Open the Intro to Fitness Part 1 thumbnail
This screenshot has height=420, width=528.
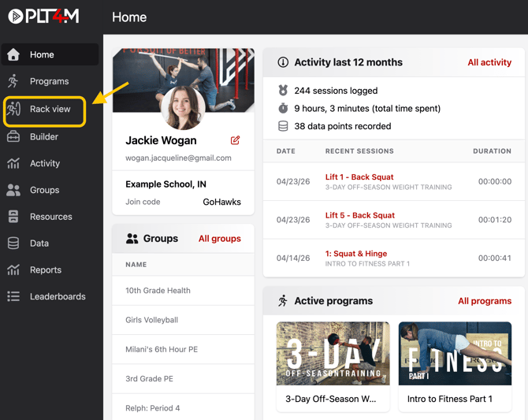pyautogui.click(x=455, y=353)
